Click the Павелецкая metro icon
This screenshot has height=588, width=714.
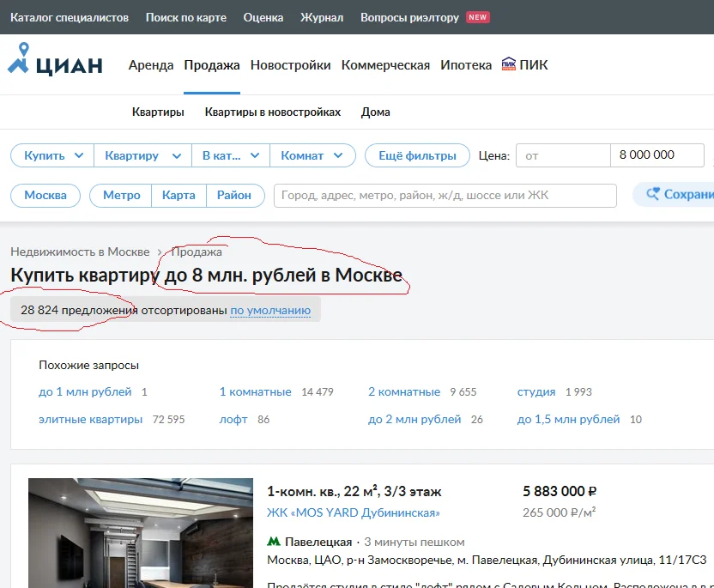pos(274,542)
